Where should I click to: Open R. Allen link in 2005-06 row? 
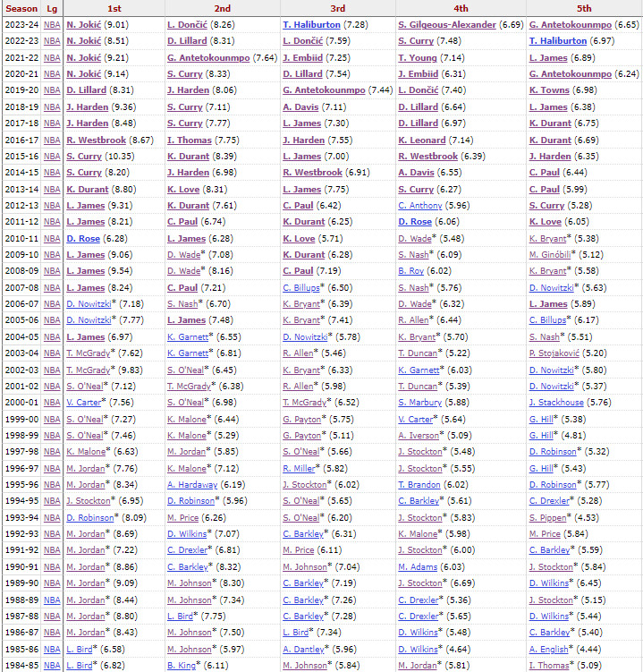[413, 320]
